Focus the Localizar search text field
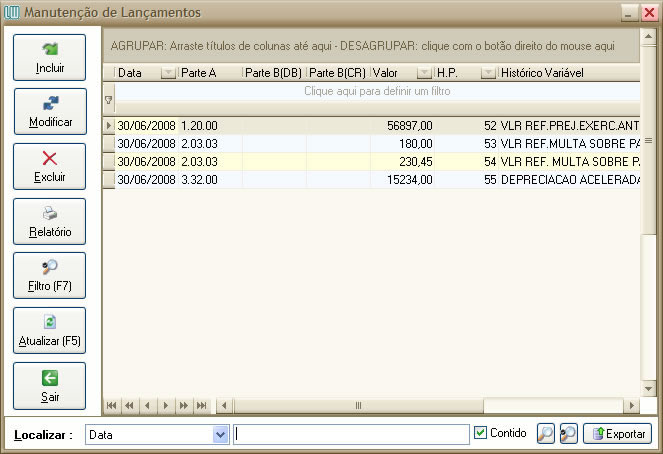The image size is (663, 454). pos(351,435)
